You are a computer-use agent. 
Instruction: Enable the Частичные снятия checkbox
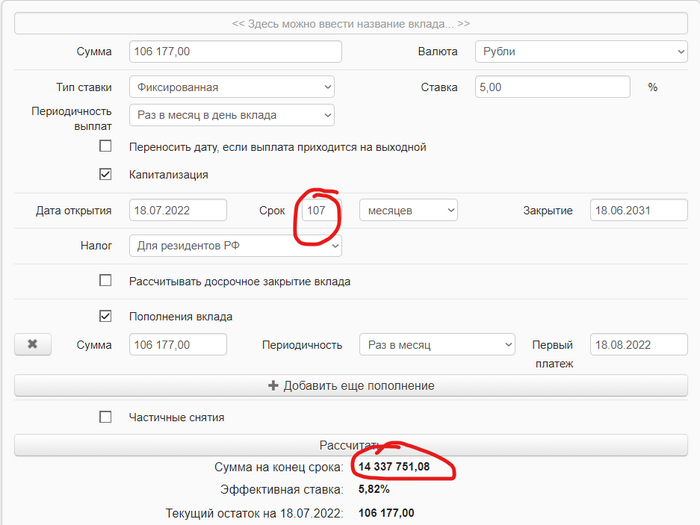tap(105, 417)
